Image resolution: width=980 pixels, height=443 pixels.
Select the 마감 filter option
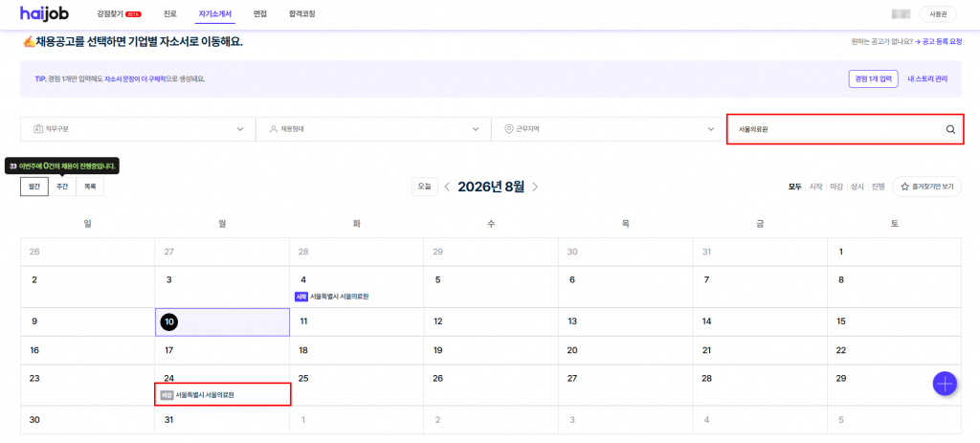(x=836, y=187)
